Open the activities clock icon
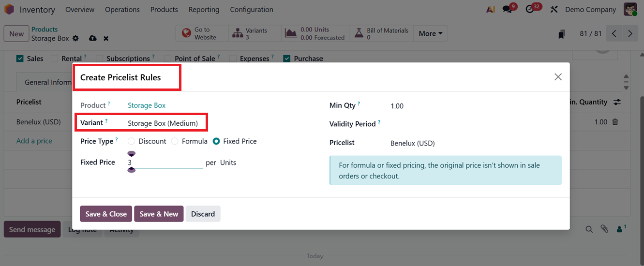The image size is (644, 266). 530,9
